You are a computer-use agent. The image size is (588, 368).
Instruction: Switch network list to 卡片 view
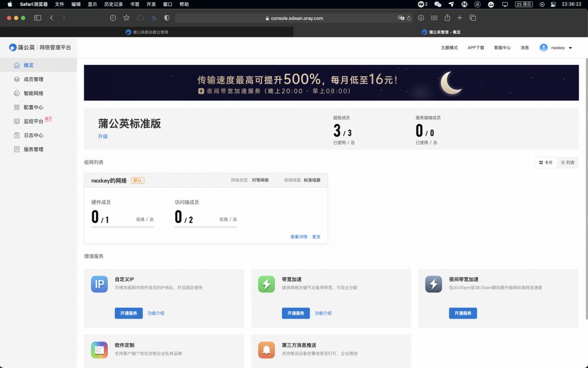(546, 162)
